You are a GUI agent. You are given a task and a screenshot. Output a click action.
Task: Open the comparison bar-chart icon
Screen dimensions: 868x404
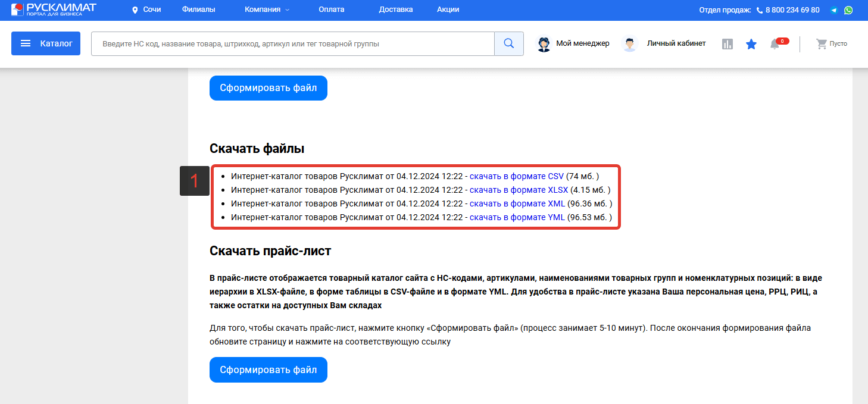click(728, 44)
